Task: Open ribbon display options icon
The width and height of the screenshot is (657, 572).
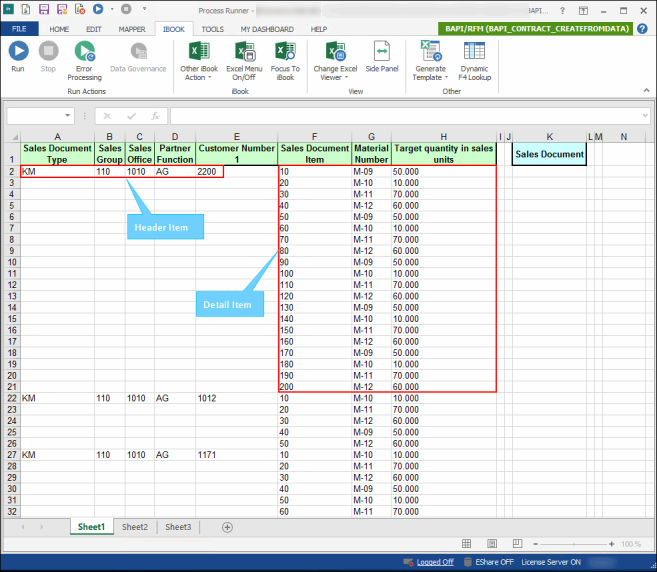Action: click(583, 11)
